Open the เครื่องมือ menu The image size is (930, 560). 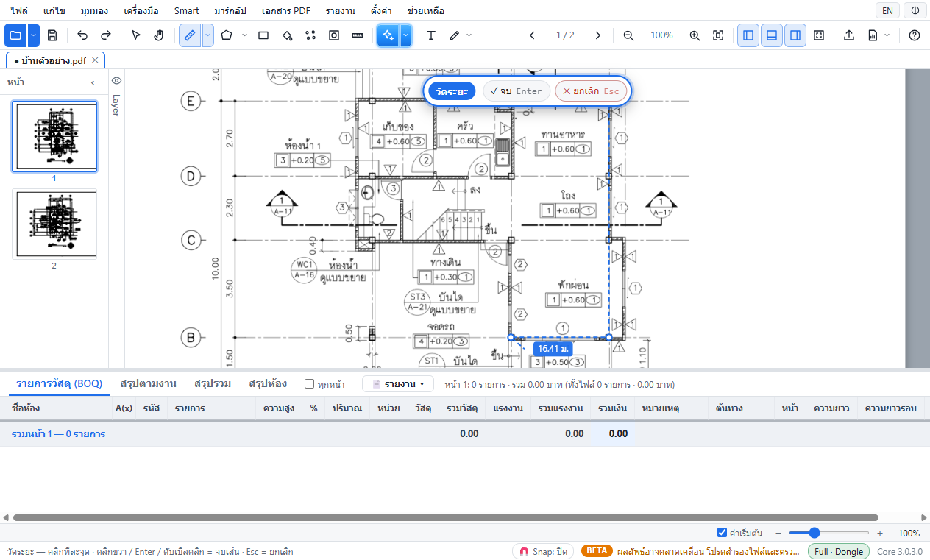pyautogui.click(x=141, y=11)
